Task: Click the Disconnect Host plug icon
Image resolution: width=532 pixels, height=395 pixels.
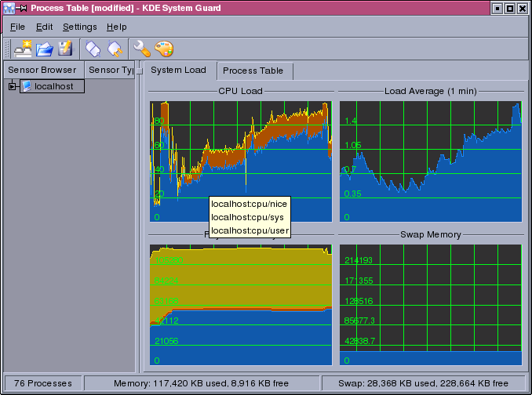Action: 115,49
